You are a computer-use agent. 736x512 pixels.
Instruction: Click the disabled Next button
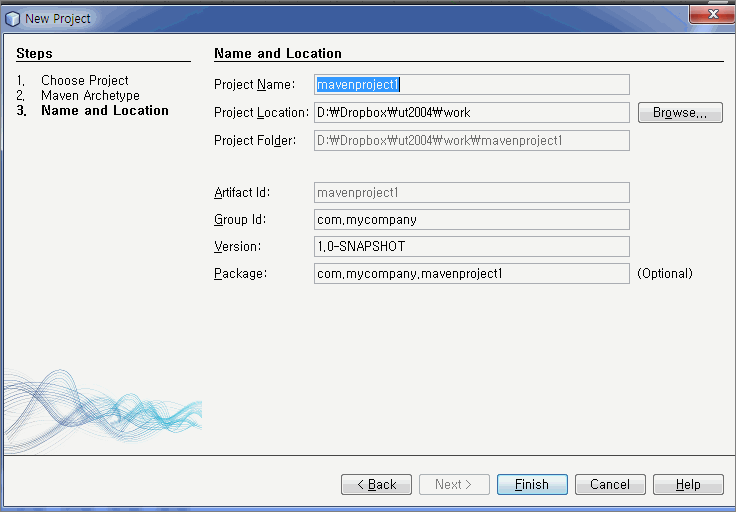[x=454, y=484]
